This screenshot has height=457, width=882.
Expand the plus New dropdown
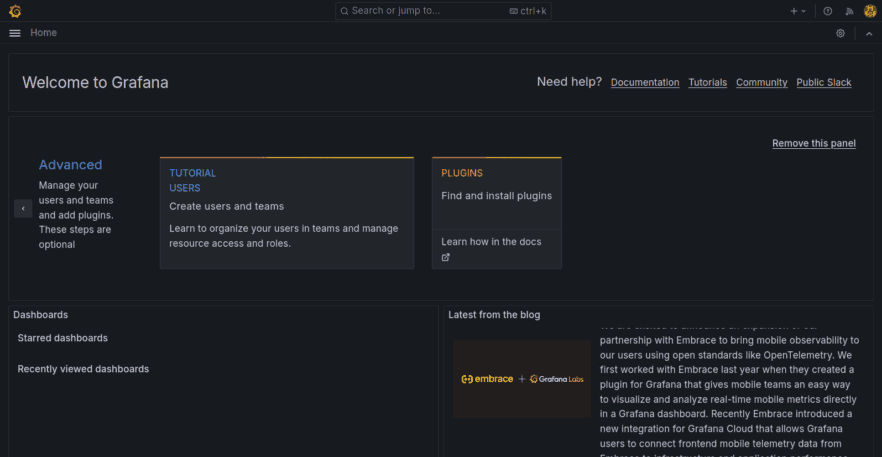click(797, 11)
